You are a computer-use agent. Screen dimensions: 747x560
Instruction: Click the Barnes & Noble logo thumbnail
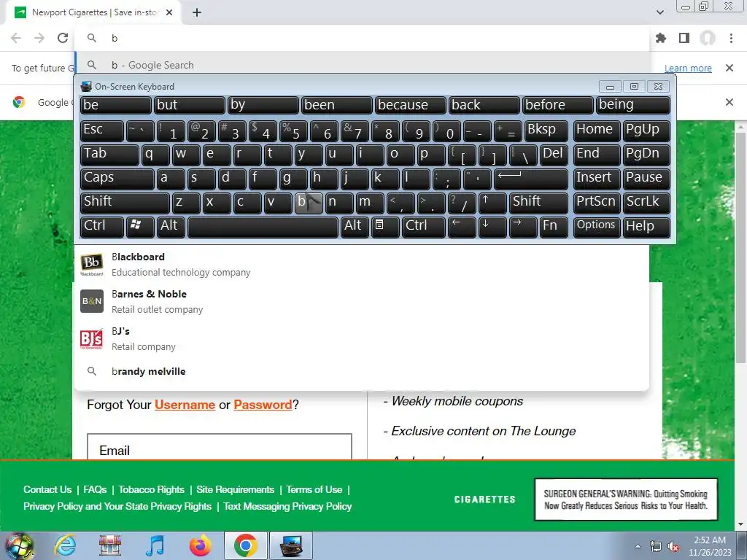(x=91, y=301)
